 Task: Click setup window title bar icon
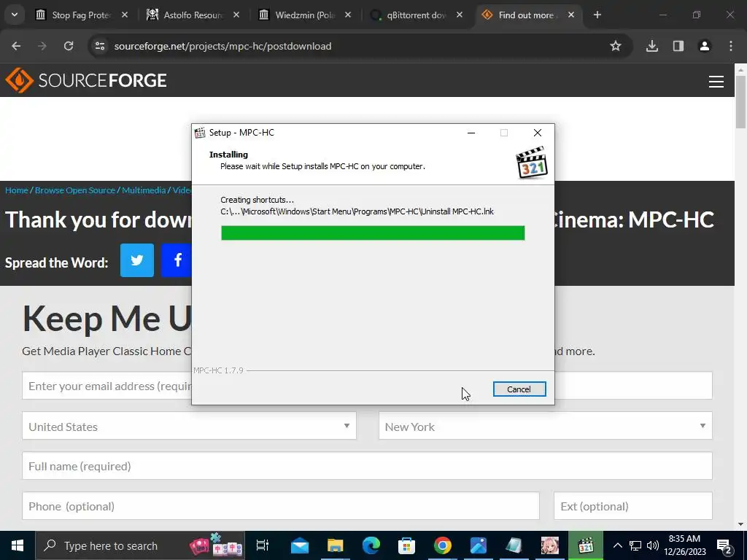click(x=200, y=133)
